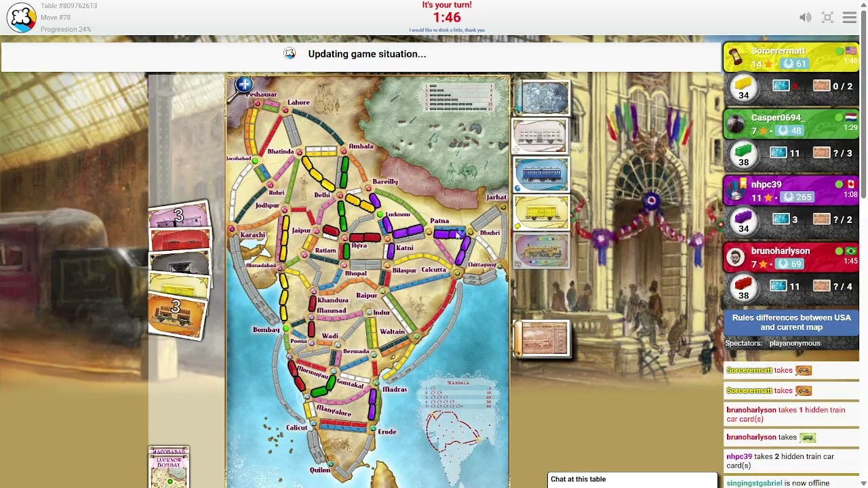This screenshot has width=868, height=488.
Task: View the Jacobabad–Lucknow–Bombay destination ticket
Action: point(169,466)
